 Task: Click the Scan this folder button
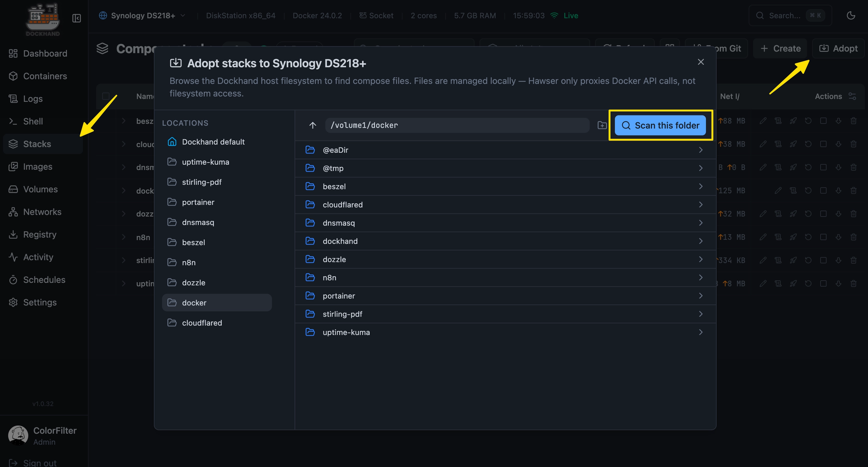coord(660,125)
